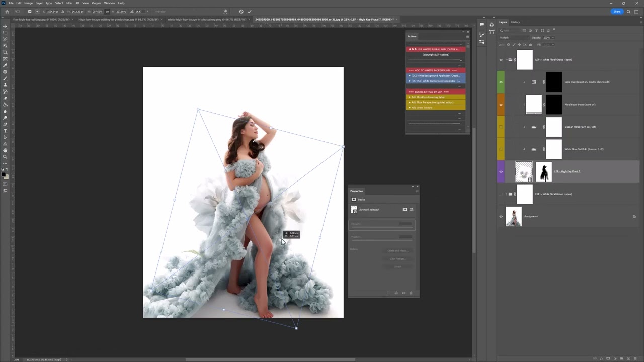Viewport: 644px width, 362px height.
Task: Commit the transform with the checkmark
Action: click(249, 11)
